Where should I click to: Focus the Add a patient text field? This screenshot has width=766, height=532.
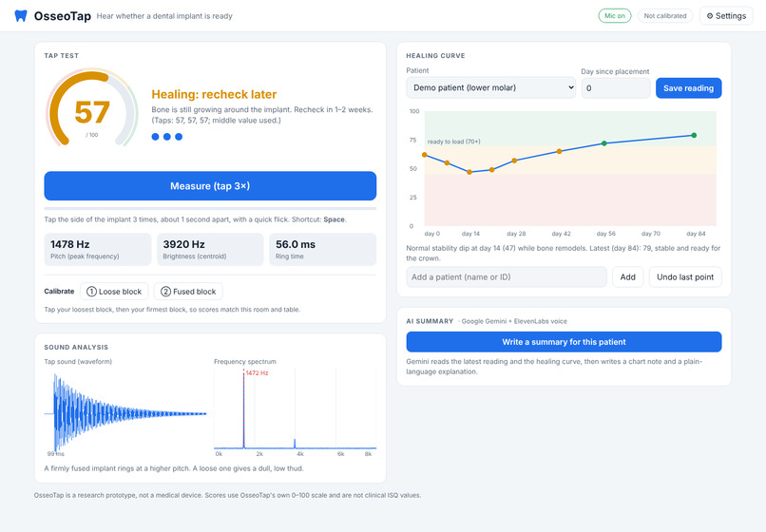point(507,277)
